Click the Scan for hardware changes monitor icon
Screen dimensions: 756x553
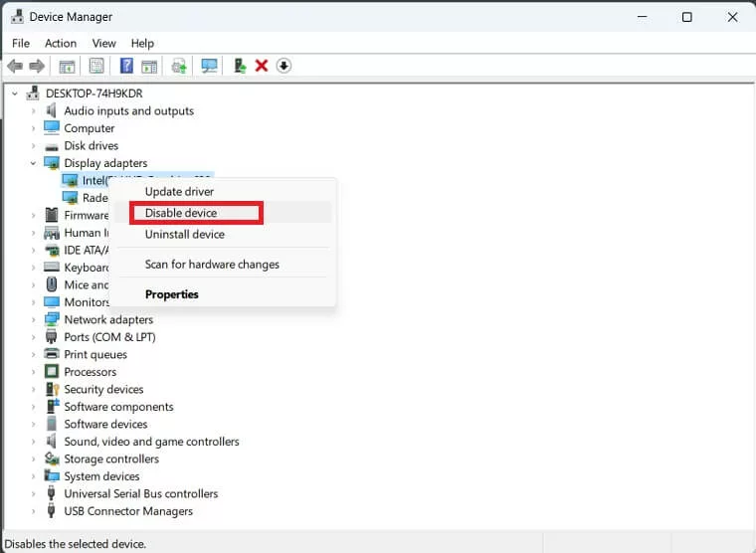point(209,66)
